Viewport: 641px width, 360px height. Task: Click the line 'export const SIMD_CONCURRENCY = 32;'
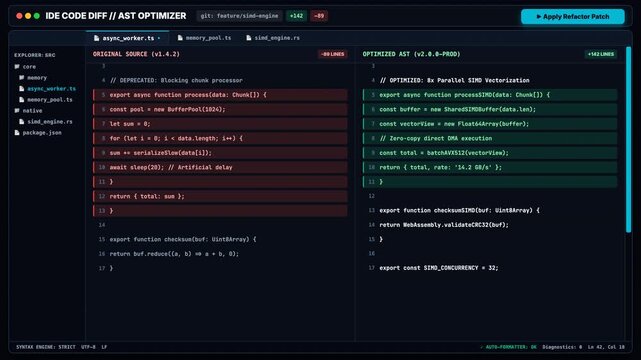point(490,268)
